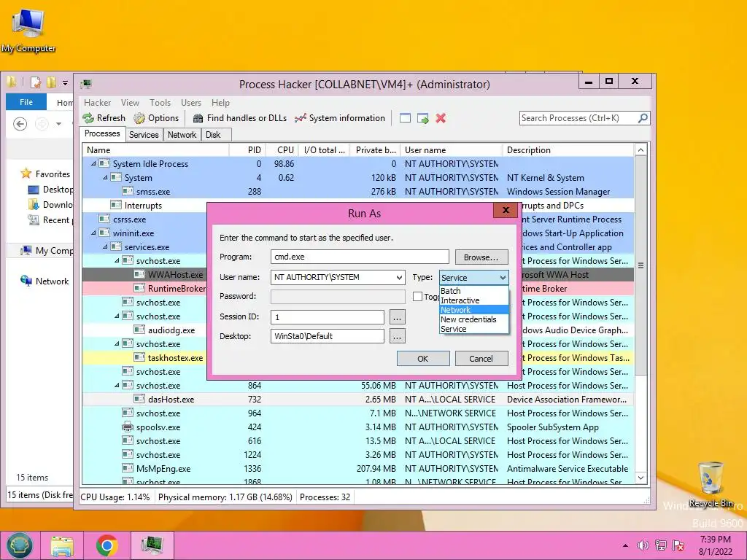Click the search magnifier icon

[643, 117]
